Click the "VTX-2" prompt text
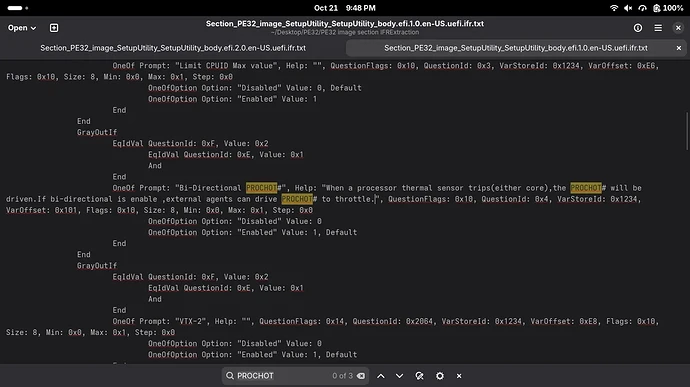Viewport: 690px width, 387px height. click(190, 321)
